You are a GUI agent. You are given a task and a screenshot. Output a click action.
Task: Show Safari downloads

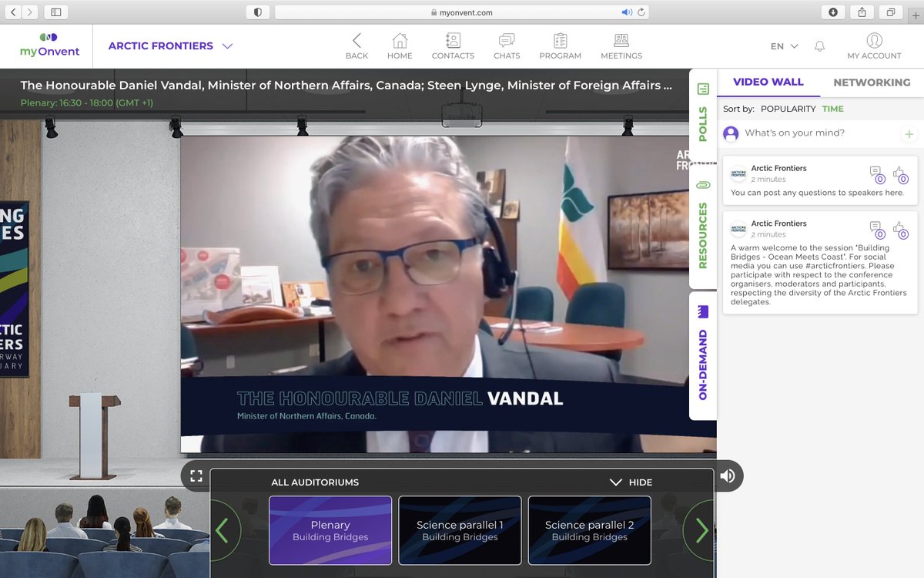tap(833, 12)
